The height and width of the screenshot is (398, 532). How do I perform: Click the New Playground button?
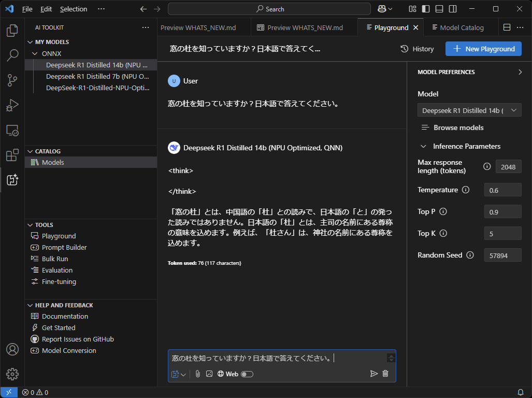coord(483,49)
